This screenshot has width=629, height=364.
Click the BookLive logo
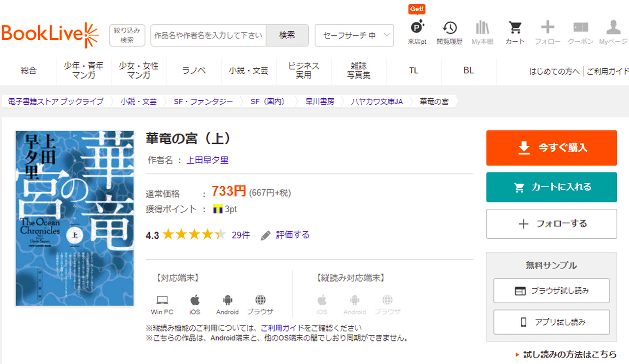tap(50, 35)
